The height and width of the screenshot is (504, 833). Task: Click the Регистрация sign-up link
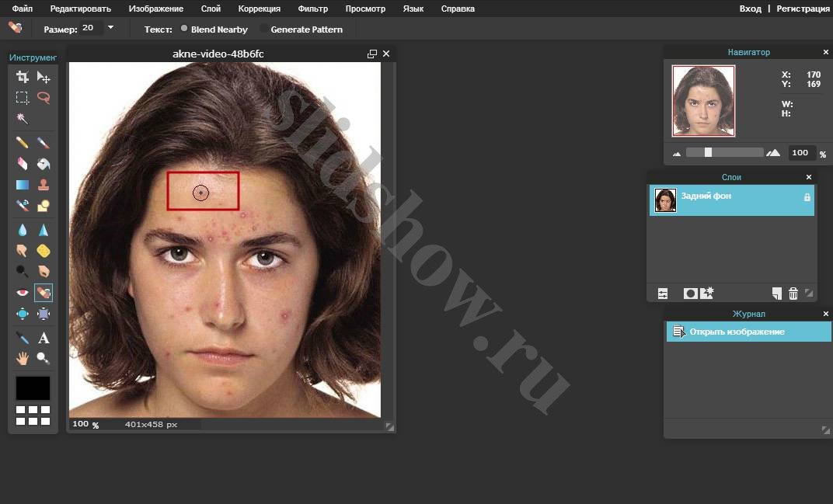[x=803, y=9]
